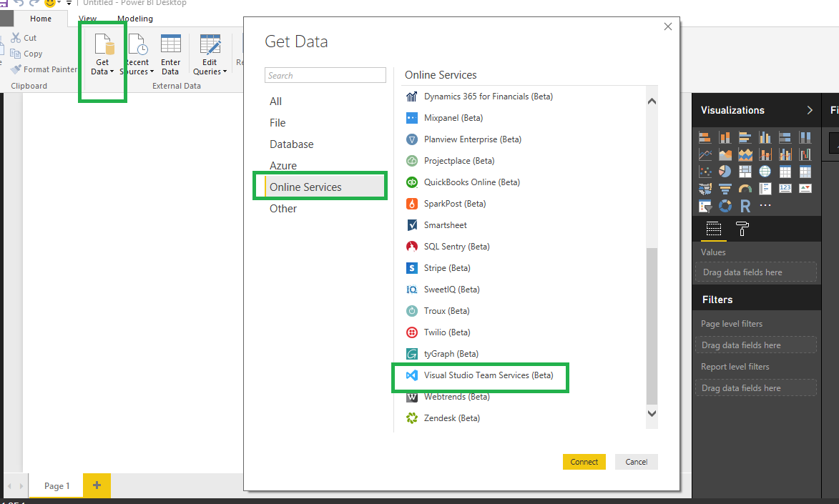Select the Azure category
The height and width of the screenshot is (504, 839).
click(x=283, y=166)
